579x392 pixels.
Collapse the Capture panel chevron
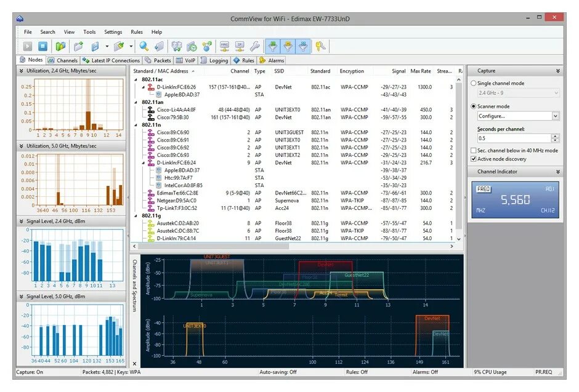pyautogui.click(x=557, y=71)
